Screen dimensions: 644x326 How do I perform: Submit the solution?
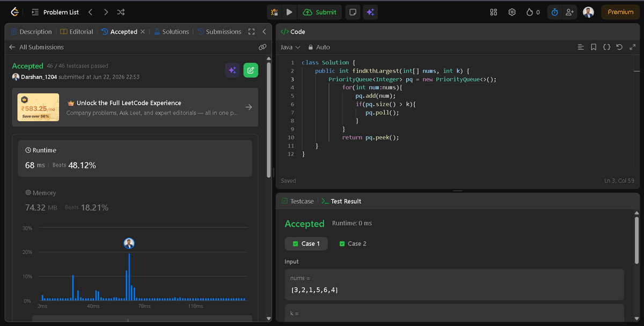[x=320, y=12]
